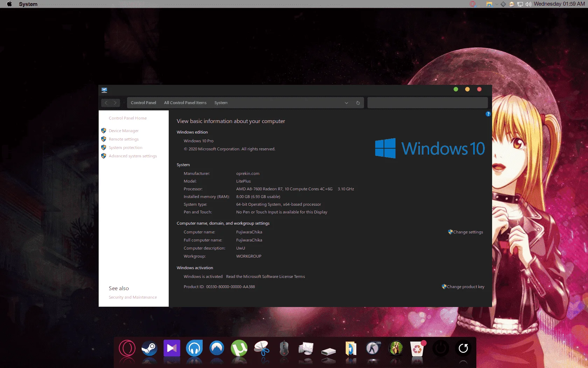The image size is (588, 368).
Task: Click the model value LitePlus
Action: tap(243, 181)
